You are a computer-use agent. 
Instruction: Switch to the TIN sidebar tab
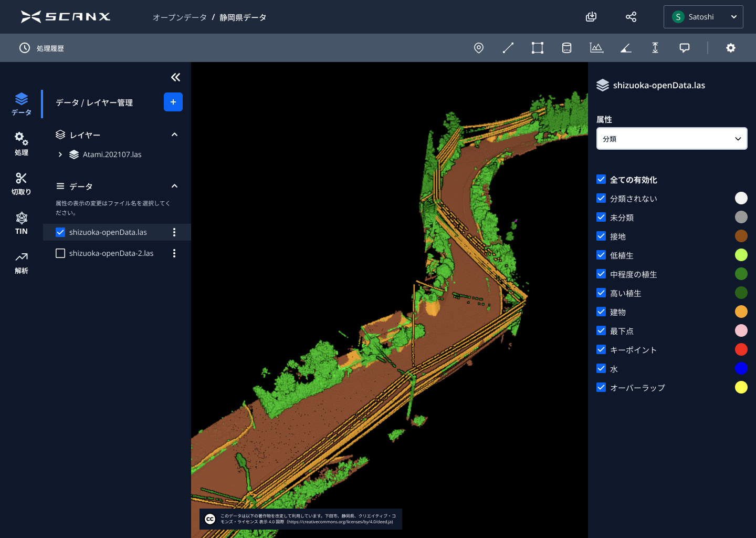click(x=22, y=223)
